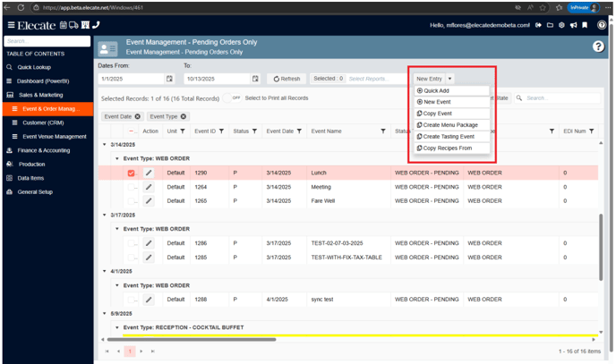Click the Refresh button
616x364 pixels.
click(287, 79)
